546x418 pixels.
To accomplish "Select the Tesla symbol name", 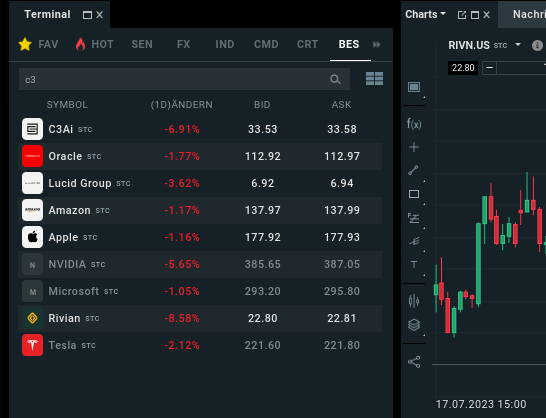I will point(62,345).
